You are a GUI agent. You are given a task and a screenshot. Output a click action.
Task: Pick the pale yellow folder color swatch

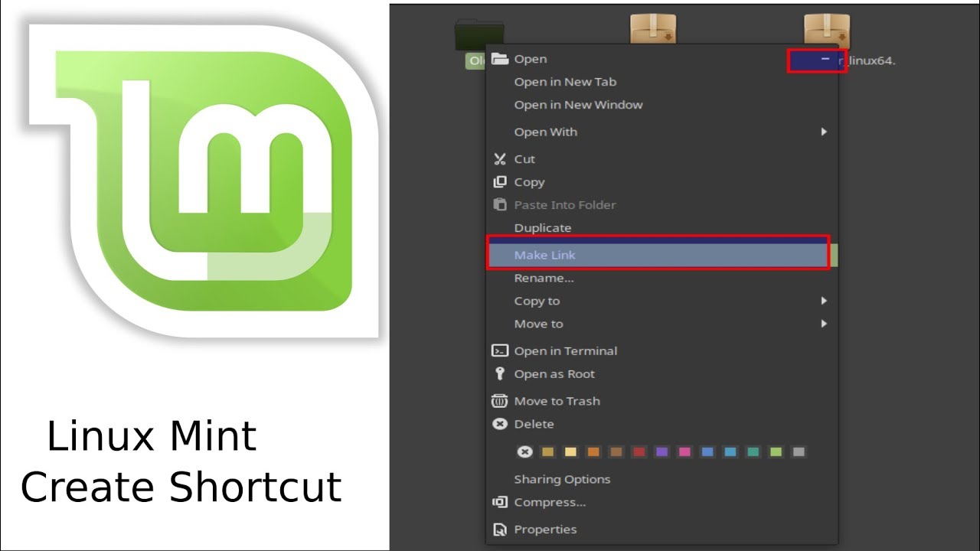point(570,452)
